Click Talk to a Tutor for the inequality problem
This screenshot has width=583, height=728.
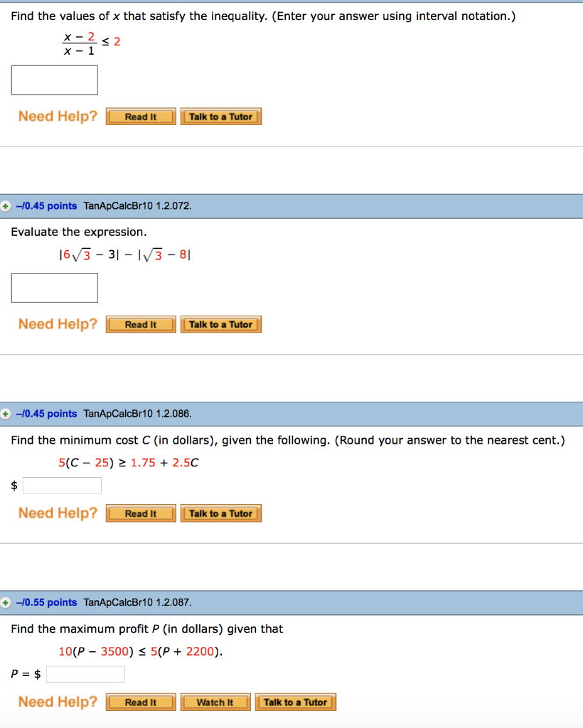(220, 116)
